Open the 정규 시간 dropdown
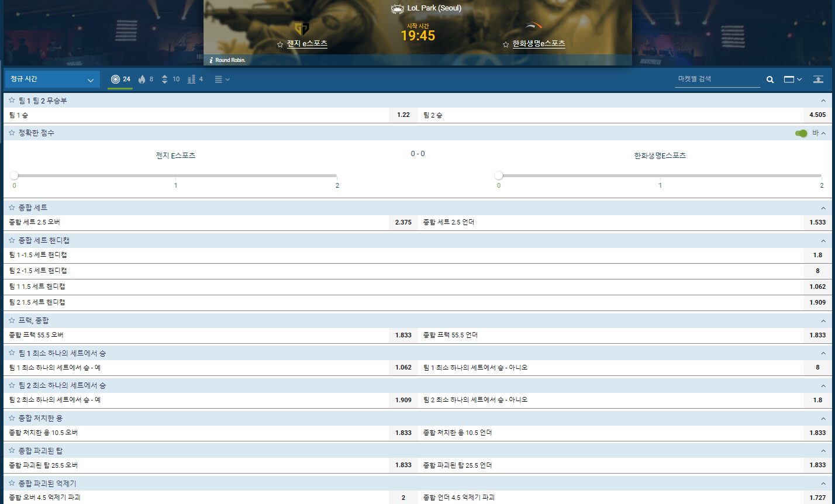 tap(51, 80)
